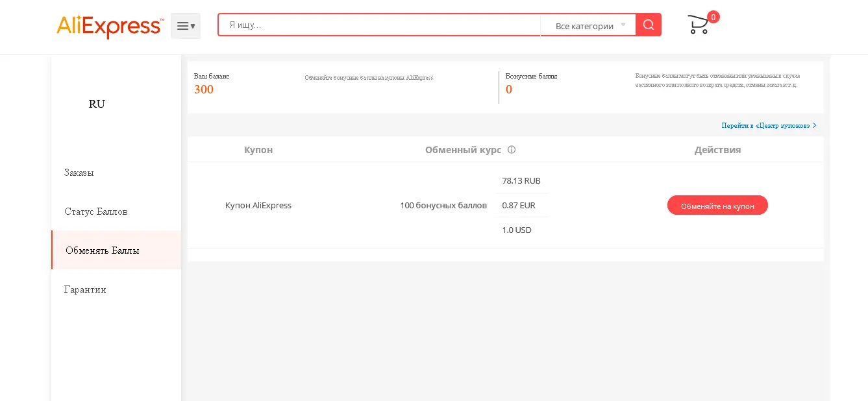Image resolution: width=868 pixels, height=401 pixels.
Task: Click the Обменный курс column header
Action: point(463,149)
